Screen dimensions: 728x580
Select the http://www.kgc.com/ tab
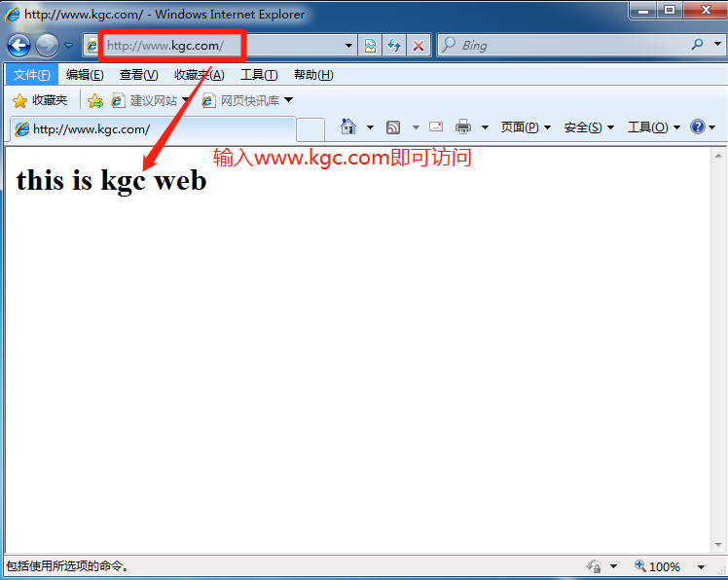[153, 129]
